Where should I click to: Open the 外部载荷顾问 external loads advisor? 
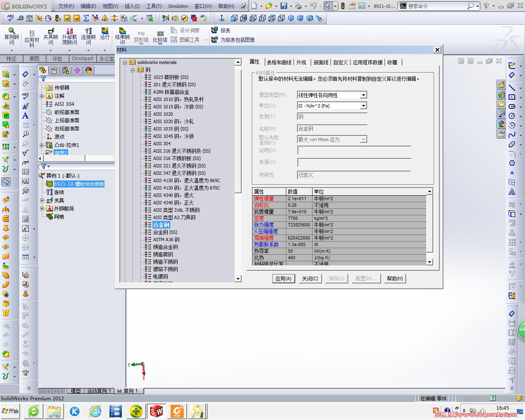tap(70, 37)
